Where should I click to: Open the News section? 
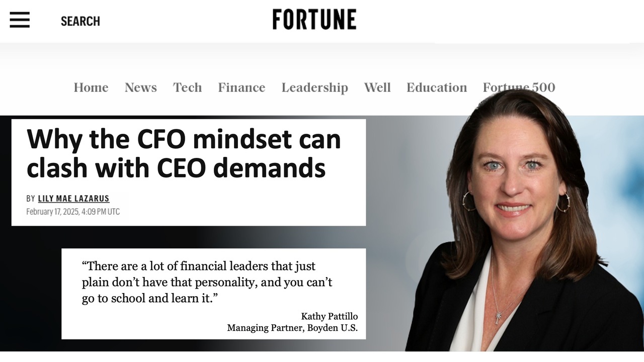point(141,87)
